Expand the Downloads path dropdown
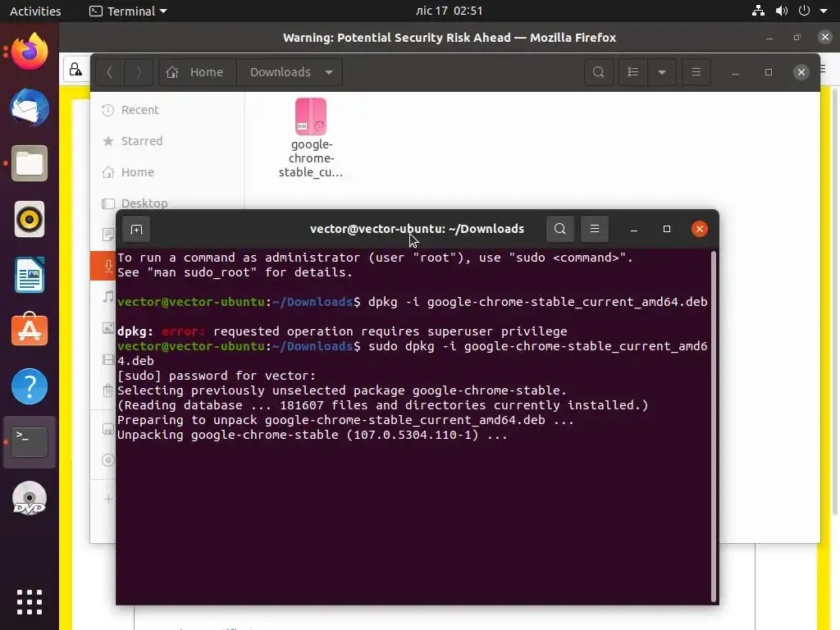This screenshot has height=630, width=840. 328,72
